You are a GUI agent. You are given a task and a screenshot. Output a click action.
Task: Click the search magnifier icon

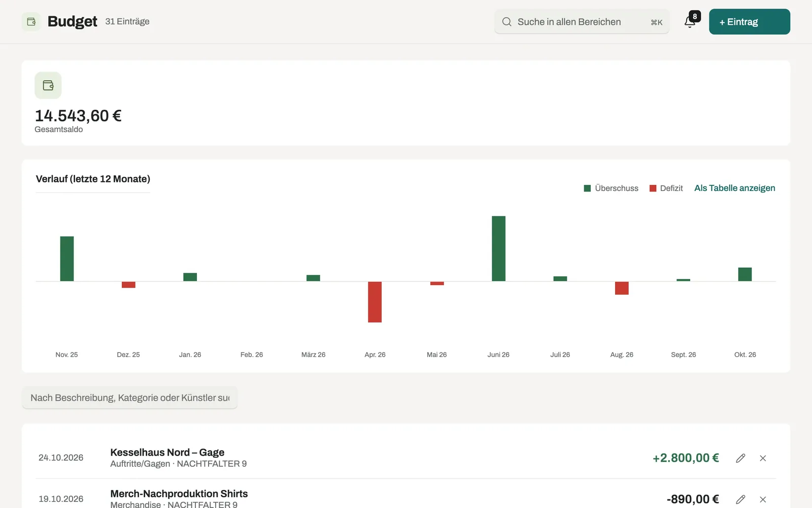click(x=506, y=22)
